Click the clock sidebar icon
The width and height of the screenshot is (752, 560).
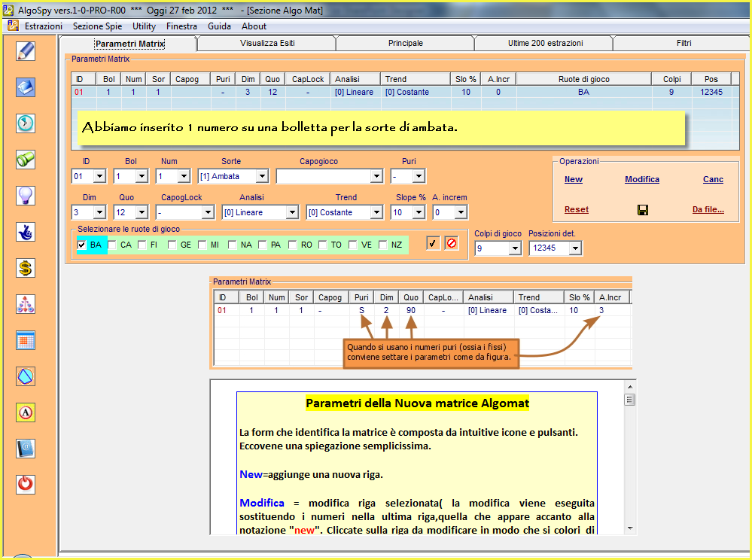(x=26, y=123)
